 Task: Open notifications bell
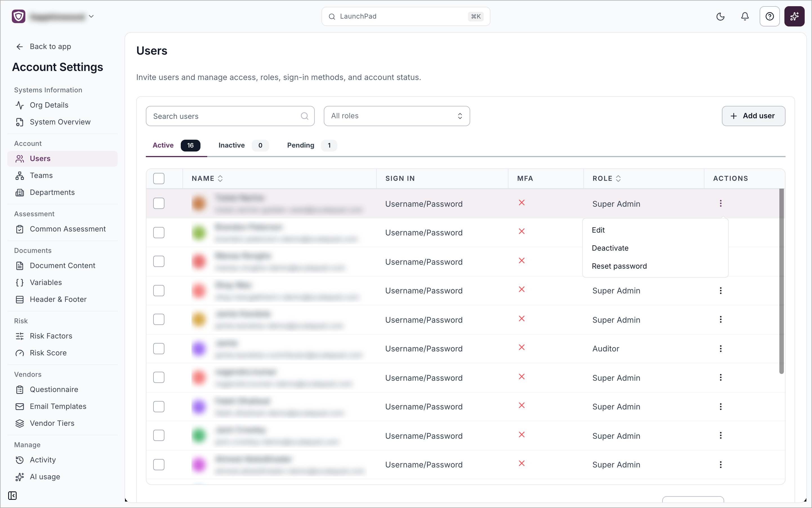[745, 16]
